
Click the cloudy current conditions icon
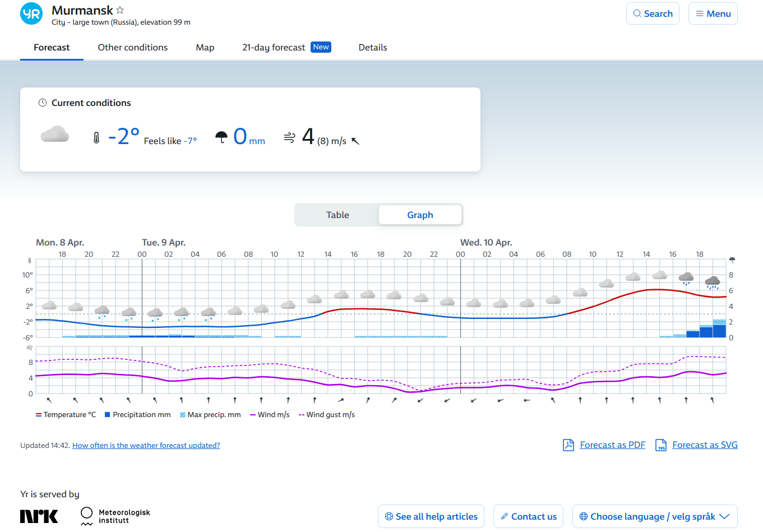54,135
